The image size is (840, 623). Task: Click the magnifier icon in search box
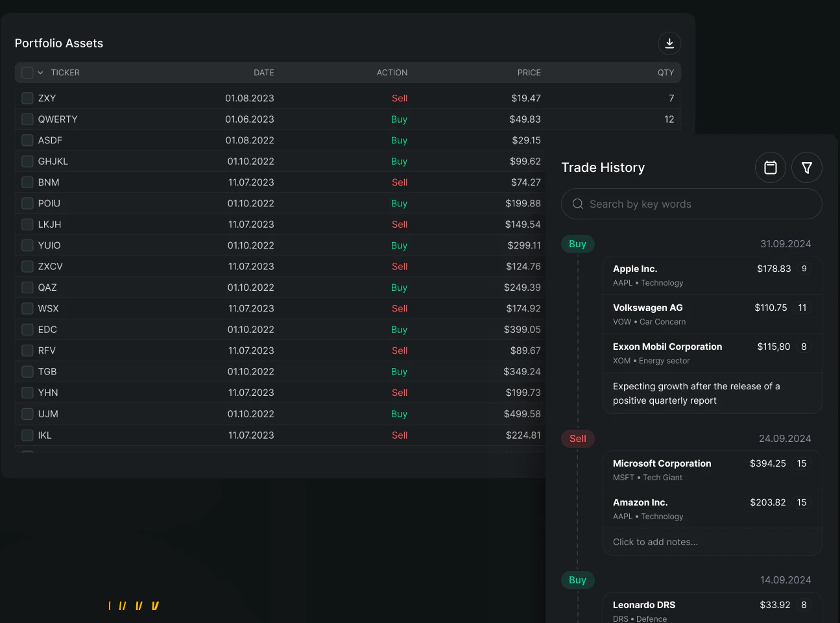pos(578,204)
